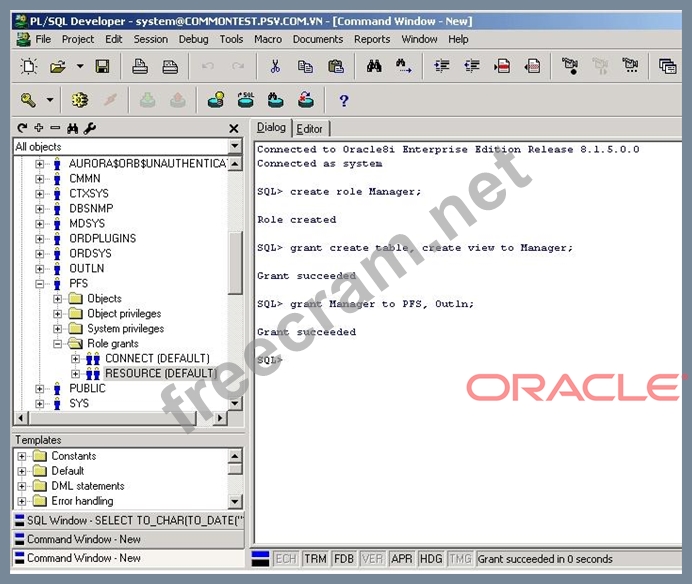Click the Explain plan bulb icon
This screenshot has width=692, height=584.
pos(216,100)
